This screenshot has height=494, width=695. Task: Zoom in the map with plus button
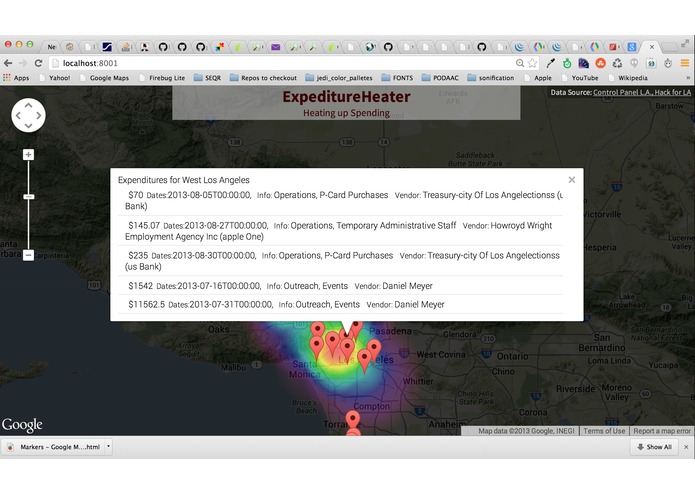28,155
